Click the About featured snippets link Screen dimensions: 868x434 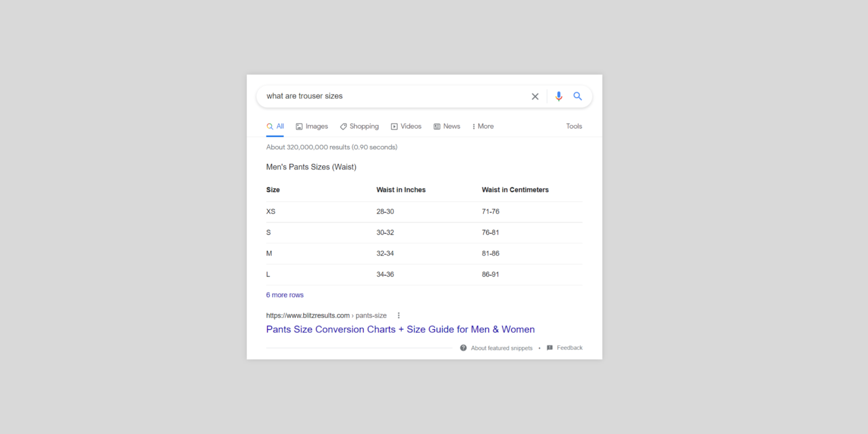(x=502, y=348)
